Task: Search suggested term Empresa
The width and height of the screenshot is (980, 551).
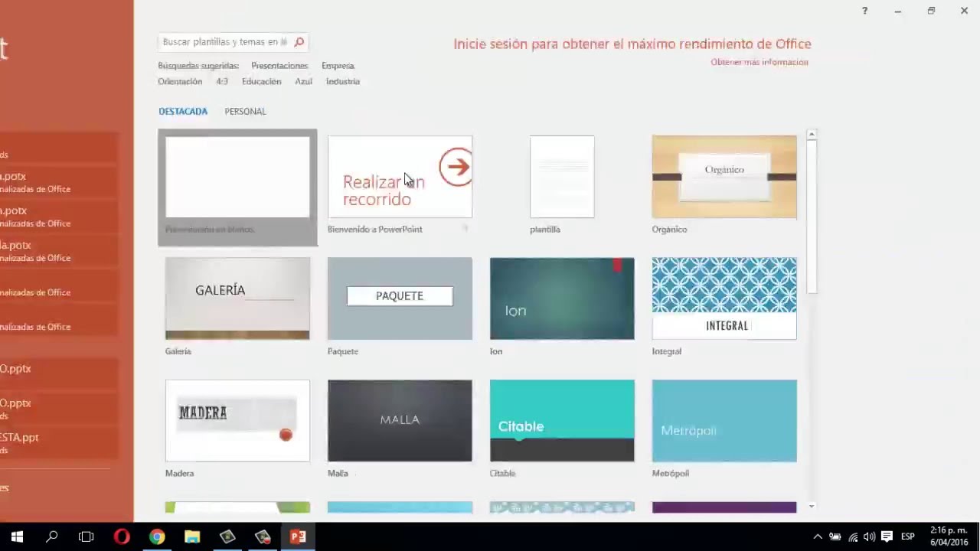Action: pos(338,66)
